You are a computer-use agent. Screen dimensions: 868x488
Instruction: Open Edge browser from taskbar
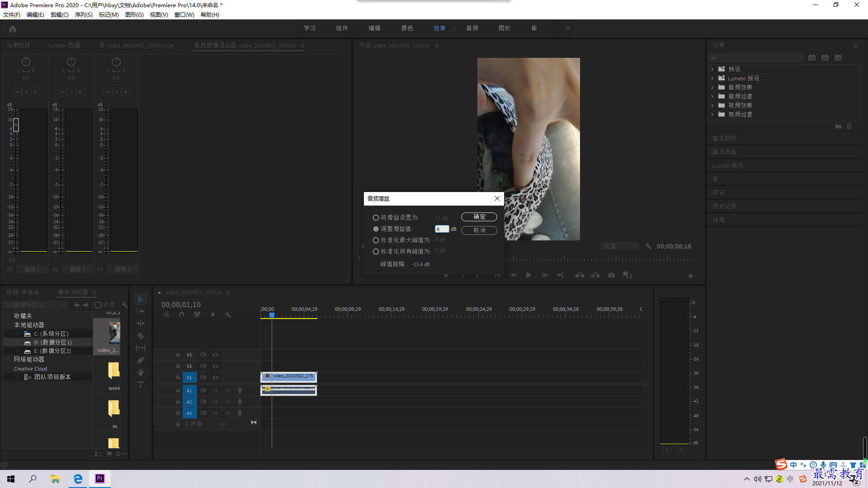pos(78,479)
